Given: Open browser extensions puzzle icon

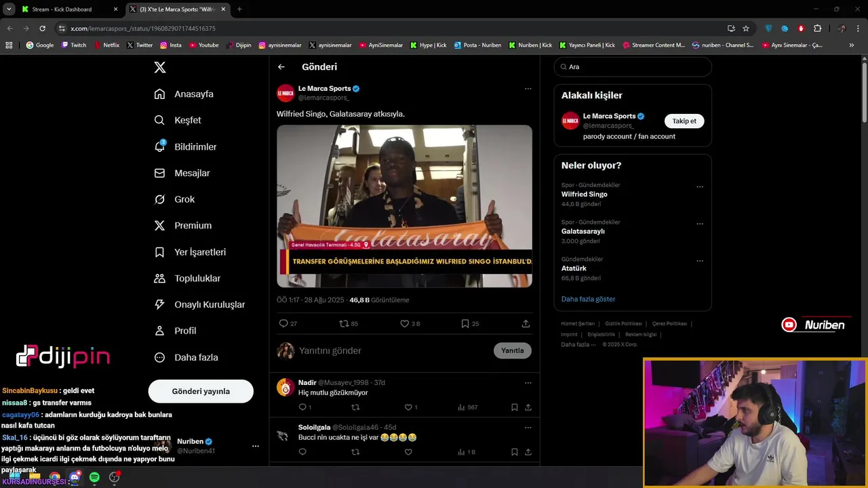Looking at the screenshot, I should pos(817,28).
